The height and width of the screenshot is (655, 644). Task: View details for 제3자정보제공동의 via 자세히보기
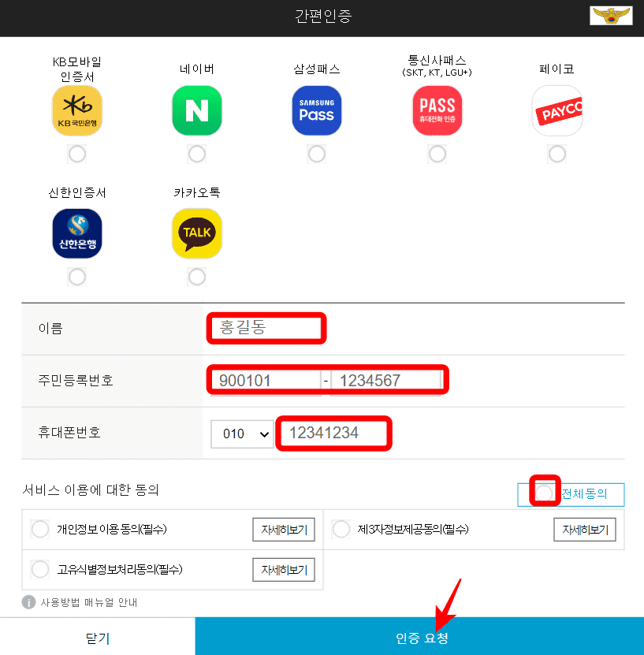(x=585, y=530)
